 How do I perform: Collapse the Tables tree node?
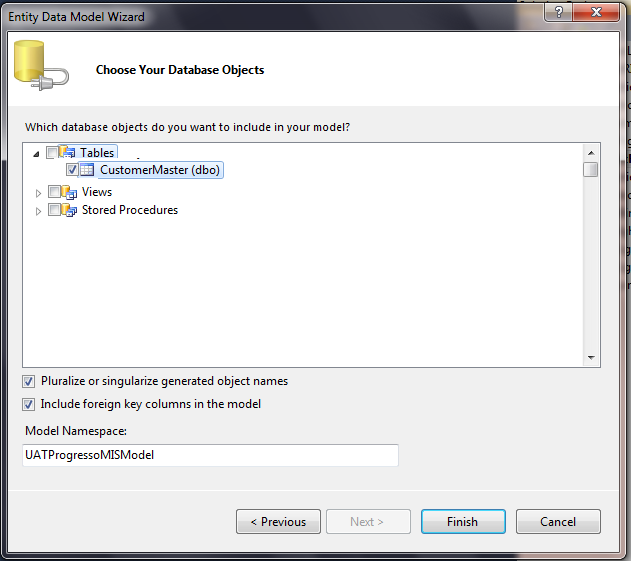click(37, 154)
